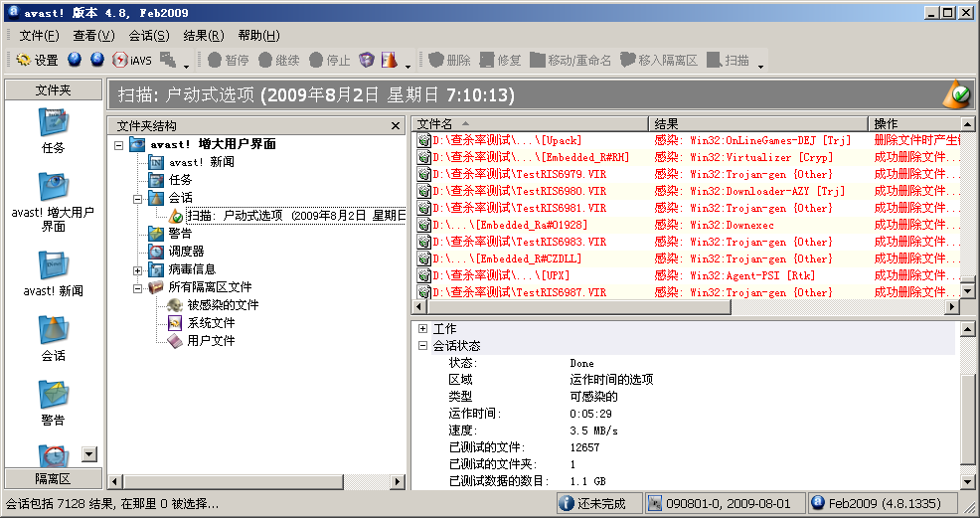Collapse the 所有隔离区文件 tree node
This screenshot has width=980, height=518.
(137, 288)
